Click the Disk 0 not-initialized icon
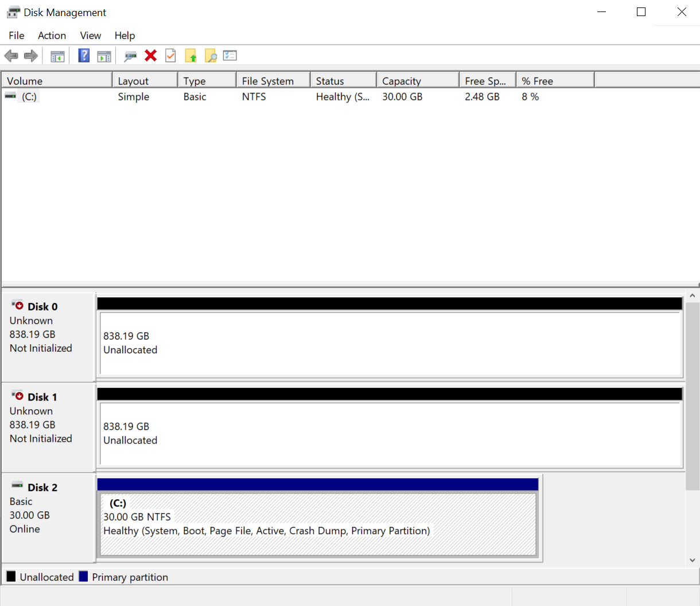Image resolution: width=700 pixels, height=606 pixels. (18, 305)
